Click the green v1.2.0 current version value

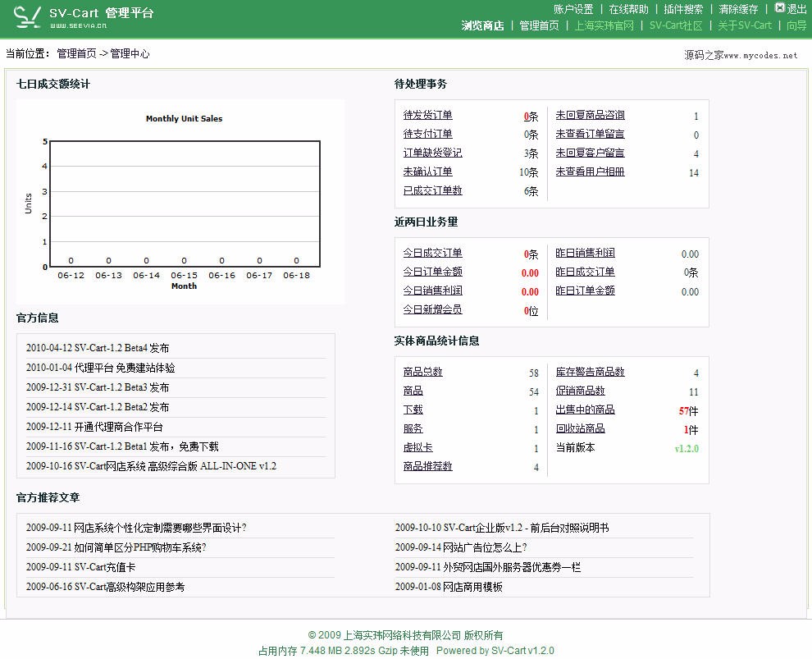click(x=687, y=449)
